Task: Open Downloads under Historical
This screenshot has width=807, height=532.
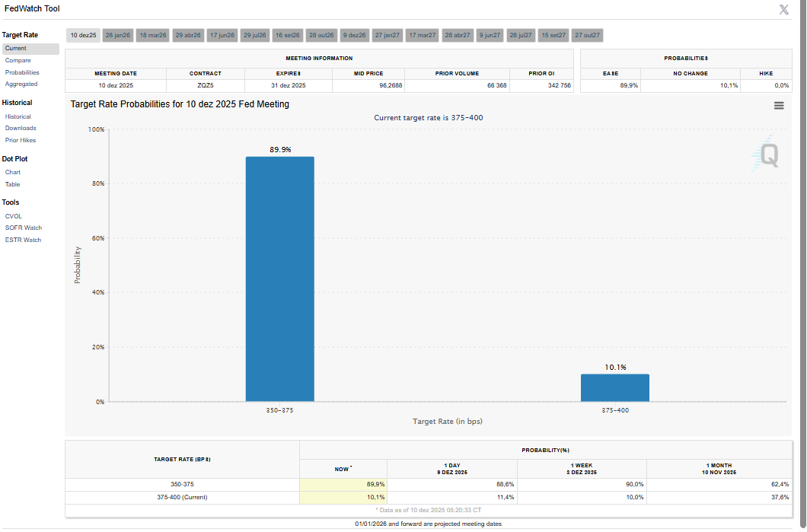Action: pos(21,128)
